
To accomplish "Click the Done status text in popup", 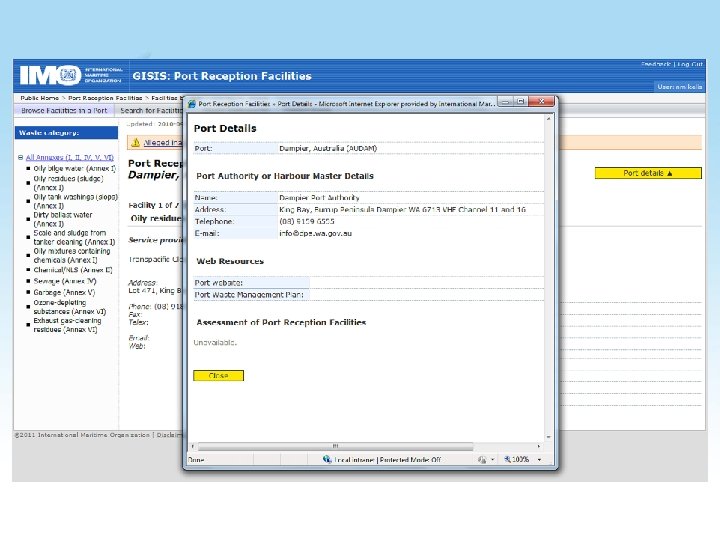I will 196,460.
